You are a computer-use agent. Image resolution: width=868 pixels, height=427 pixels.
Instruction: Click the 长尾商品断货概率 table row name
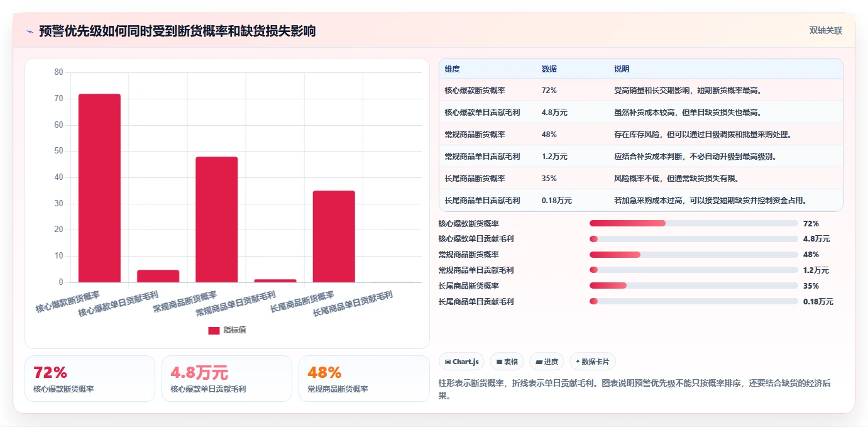475,179
